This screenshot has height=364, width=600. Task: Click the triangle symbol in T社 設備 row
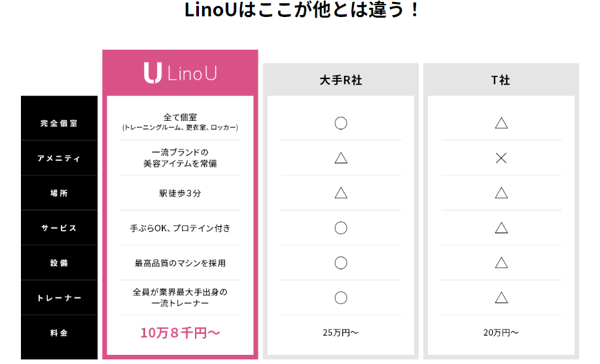click(x=501, y=263)
